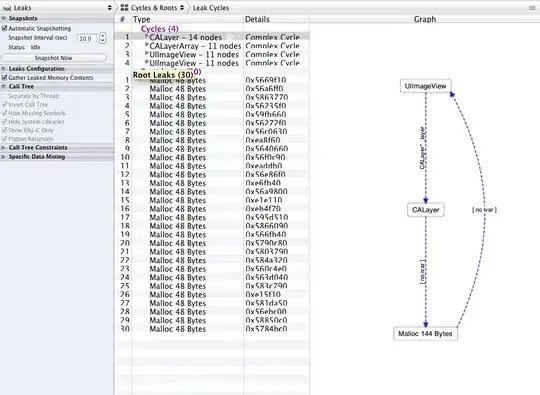Expand the Call Tree Constraints section
This screenshot has height=395, width=540.
(x=3, y=147)
